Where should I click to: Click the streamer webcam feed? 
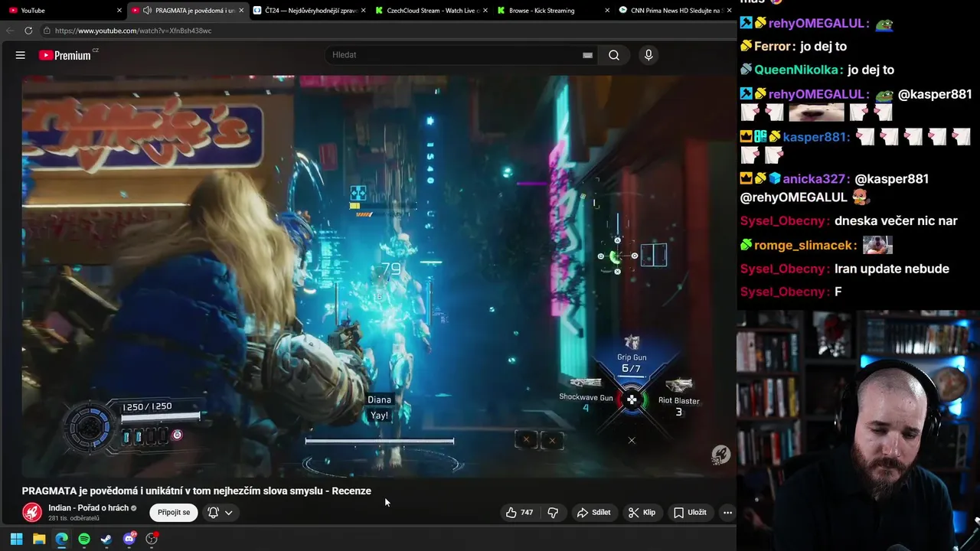(x=858, y=430)
